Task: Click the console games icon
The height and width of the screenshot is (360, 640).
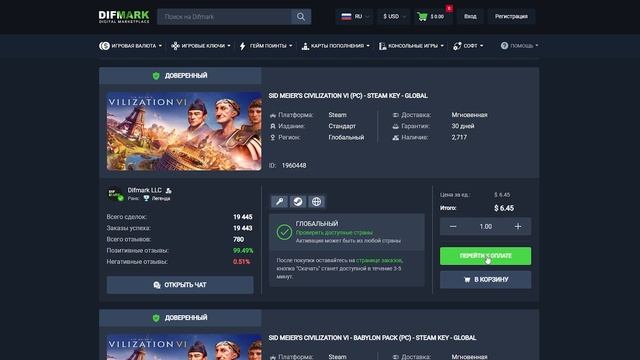Action: click(x=382, y=46)
